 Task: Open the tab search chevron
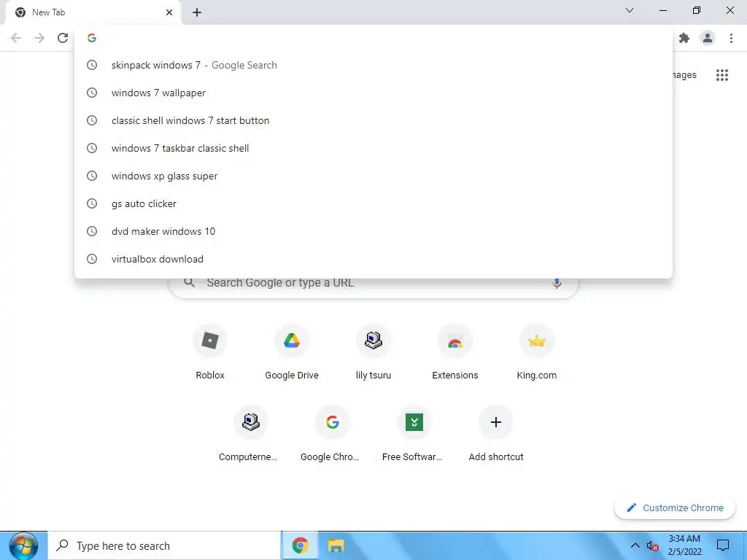(x=630, y=10)
